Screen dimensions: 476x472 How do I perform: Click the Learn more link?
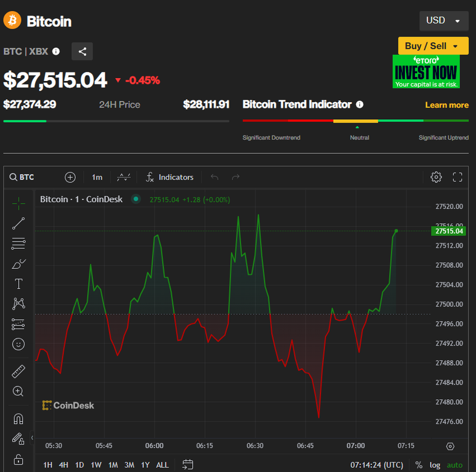tap(447, 105)
